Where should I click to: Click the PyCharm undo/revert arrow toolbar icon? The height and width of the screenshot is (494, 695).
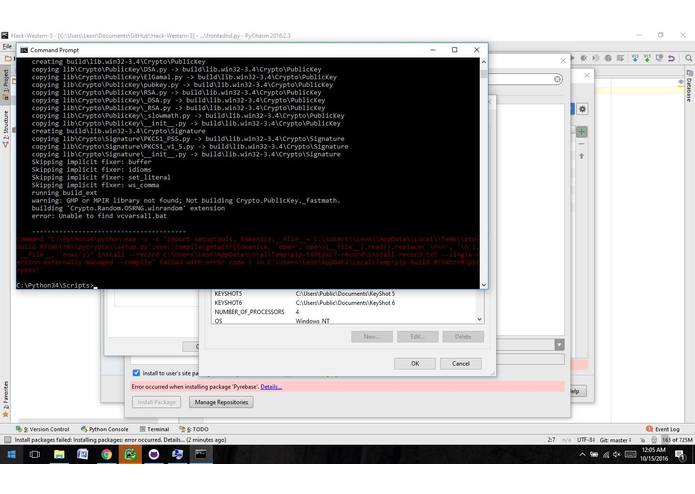click(x=671, y=58)
